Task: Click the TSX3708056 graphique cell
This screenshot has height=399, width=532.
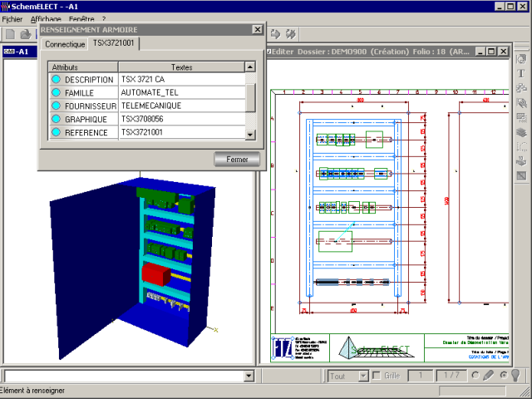Action: (182, 119)
